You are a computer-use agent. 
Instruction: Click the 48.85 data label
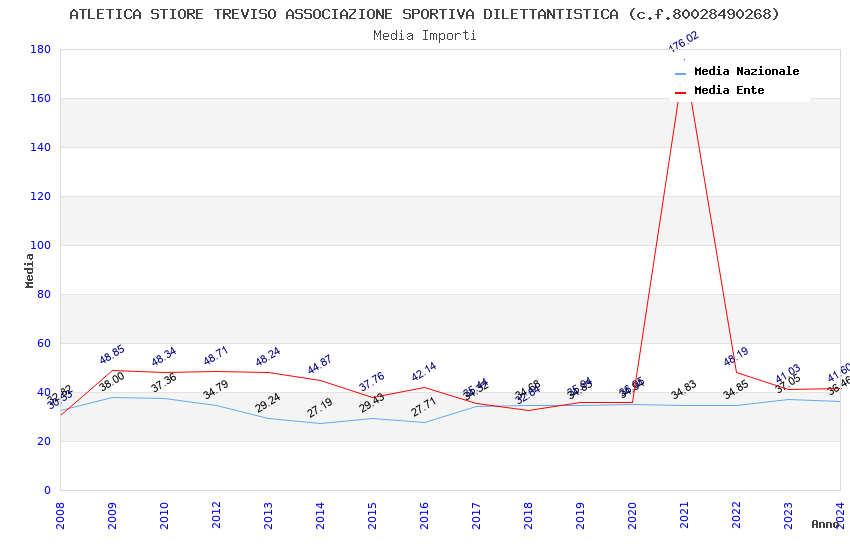click(112, 354)
